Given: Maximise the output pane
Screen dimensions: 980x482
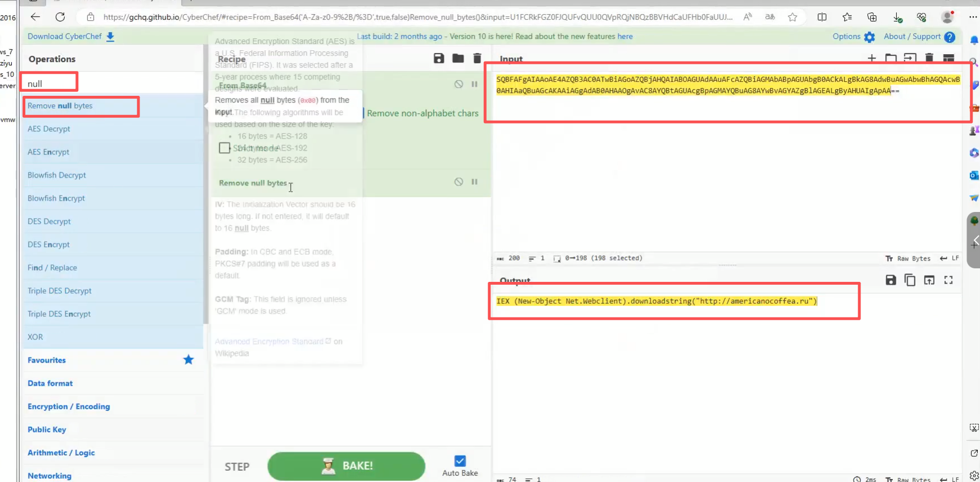Looking at the screenshot, I should coord(948,280).
